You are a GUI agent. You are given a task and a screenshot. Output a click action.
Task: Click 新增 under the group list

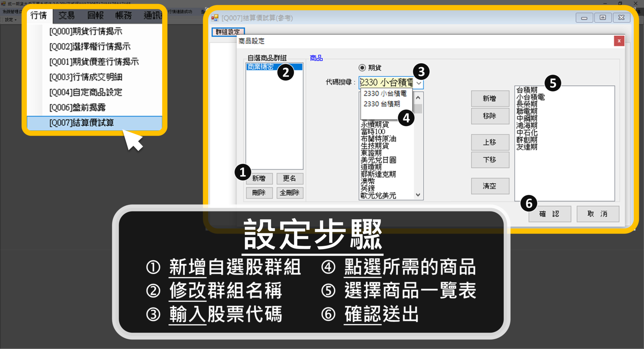tap(259, 178)
